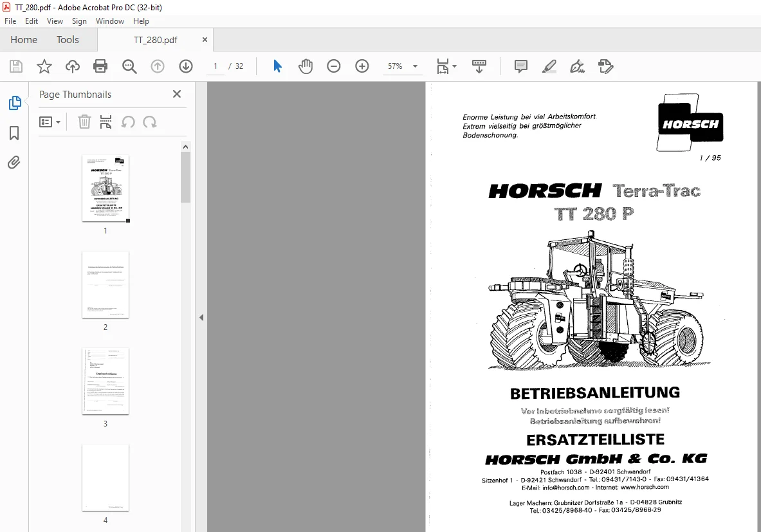Open Bookmarks panel in sidebar
Image resolution: width=761 pixels, height=532 pixels.
pyautogui.click(x=14, y=133)
